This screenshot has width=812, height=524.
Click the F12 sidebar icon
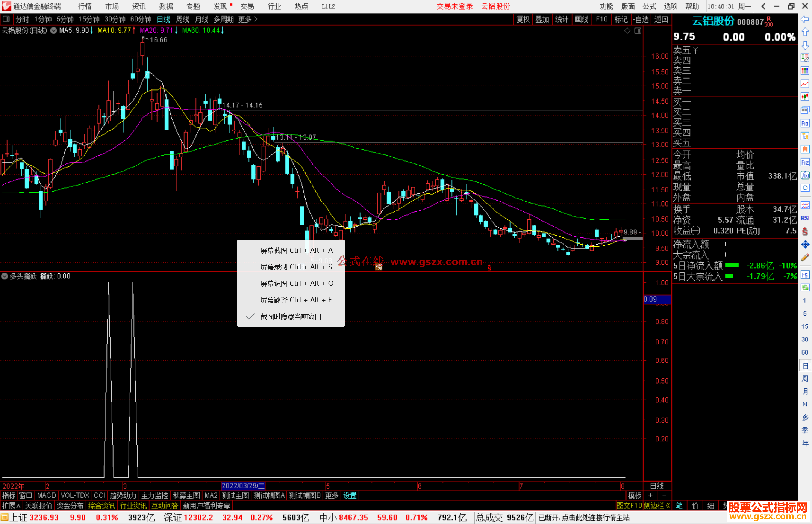[805, 162]
